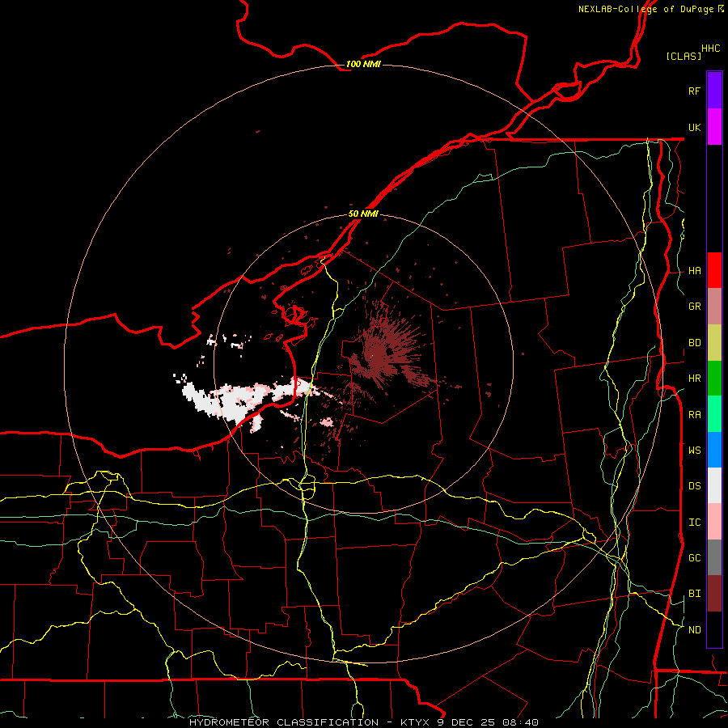Click the [CLAS] legend header
The image size is (728, 728).
click(x=684, y=56)
